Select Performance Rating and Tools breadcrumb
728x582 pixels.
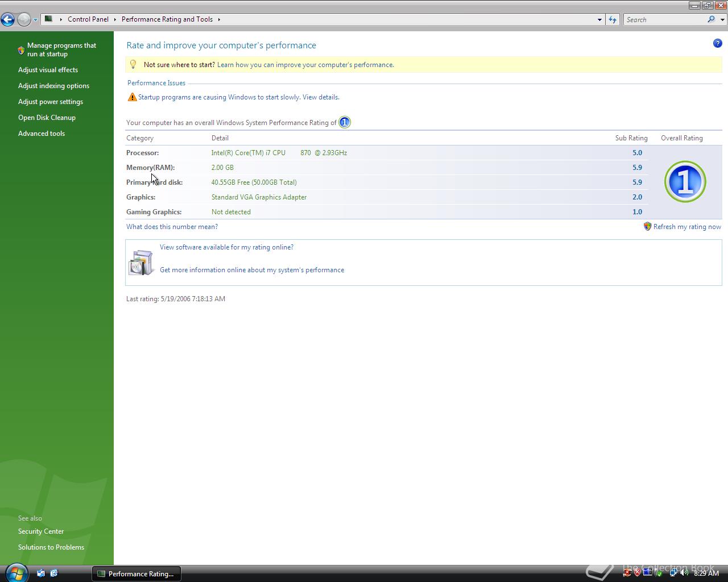coord(167,19)
